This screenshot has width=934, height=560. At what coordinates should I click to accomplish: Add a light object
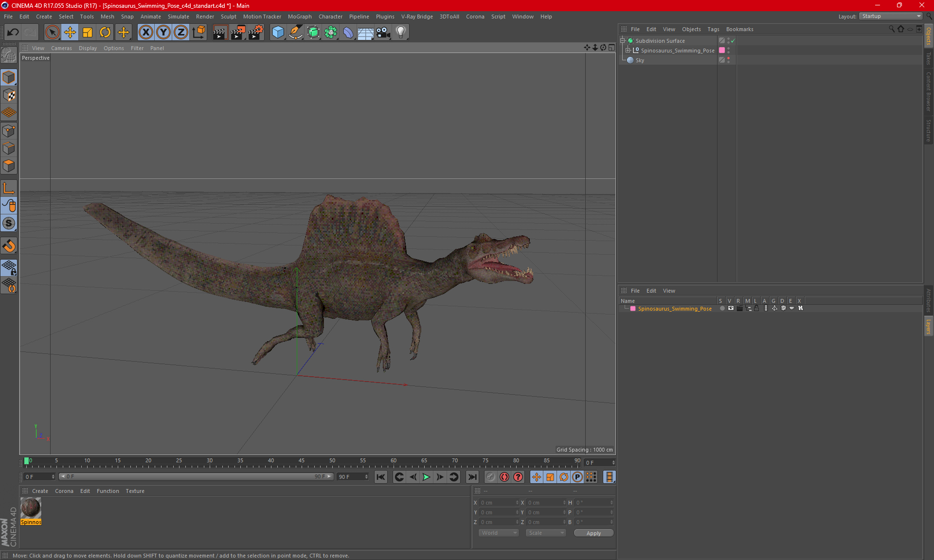coord(401,32)
